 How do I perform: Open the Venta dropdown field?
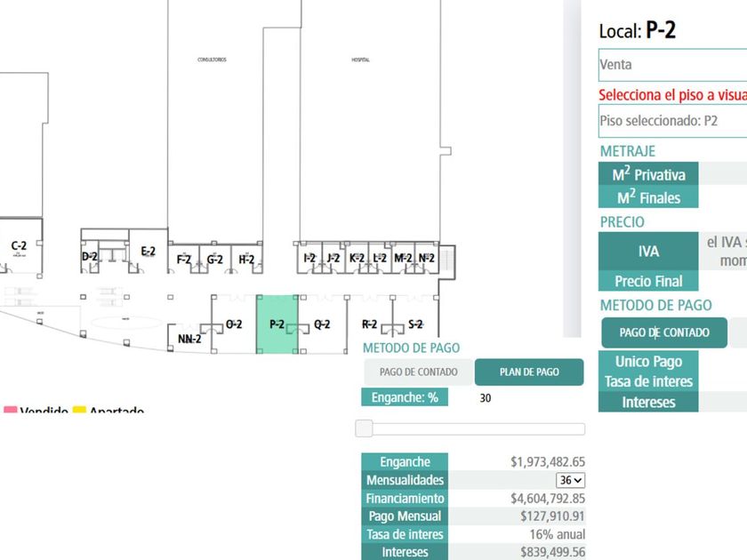point(672,65)
